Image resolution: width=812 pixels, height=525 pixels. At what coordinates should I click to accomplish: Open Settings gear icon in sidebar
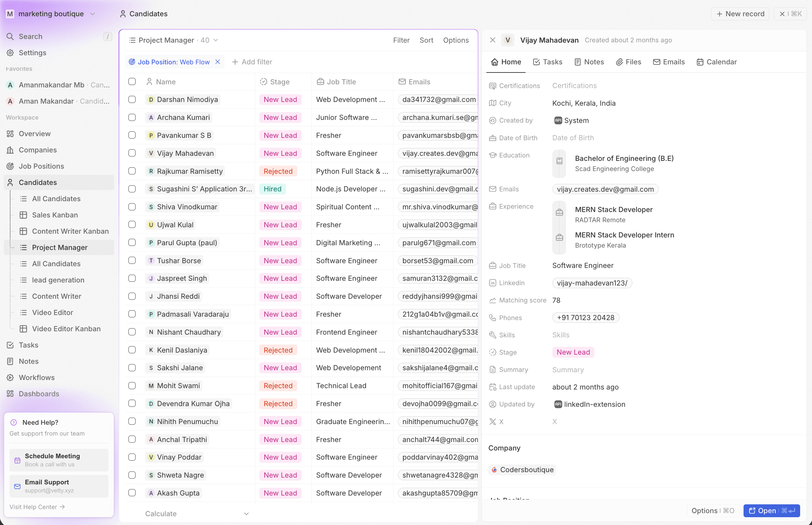(10, 53)
